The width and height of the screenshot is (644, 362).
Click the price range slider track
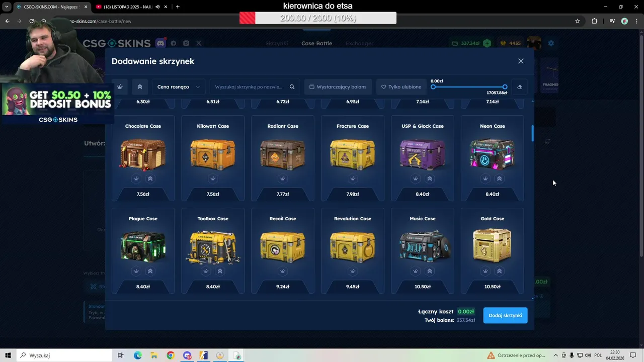pyautogui.click(x=469, y=87)
